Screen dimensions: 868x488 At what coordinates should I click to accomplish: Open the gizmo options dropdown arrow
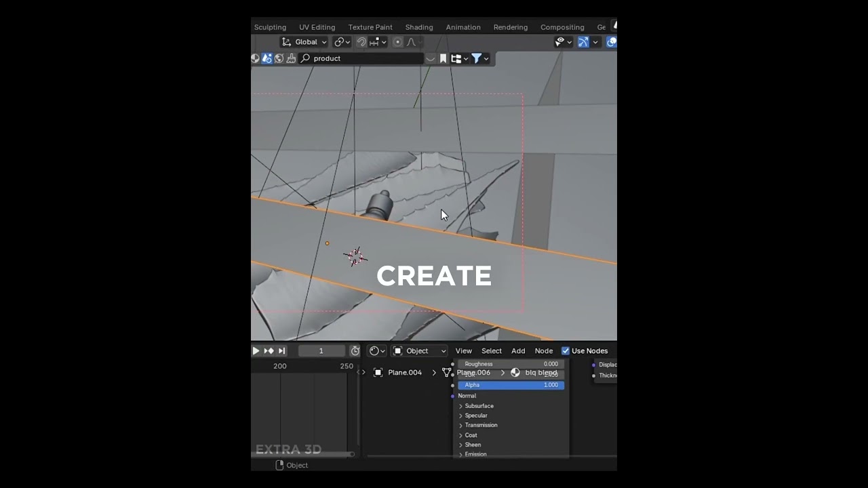point(595,42)
